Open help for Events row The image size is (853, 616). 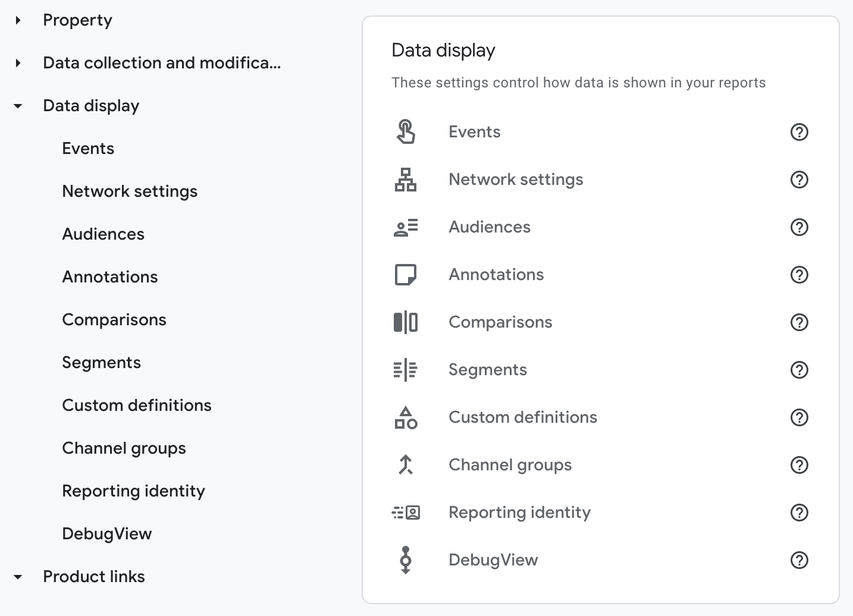(x=799, y=132)
